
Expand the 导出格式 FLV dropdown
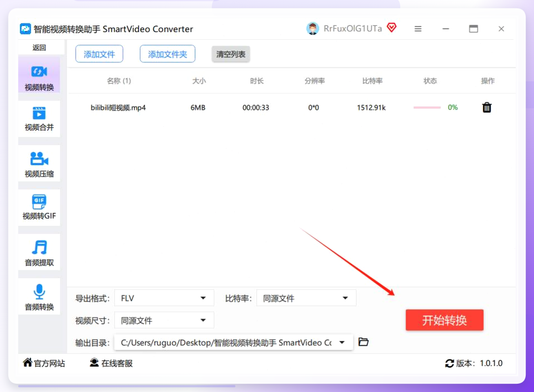click(164, 298)
